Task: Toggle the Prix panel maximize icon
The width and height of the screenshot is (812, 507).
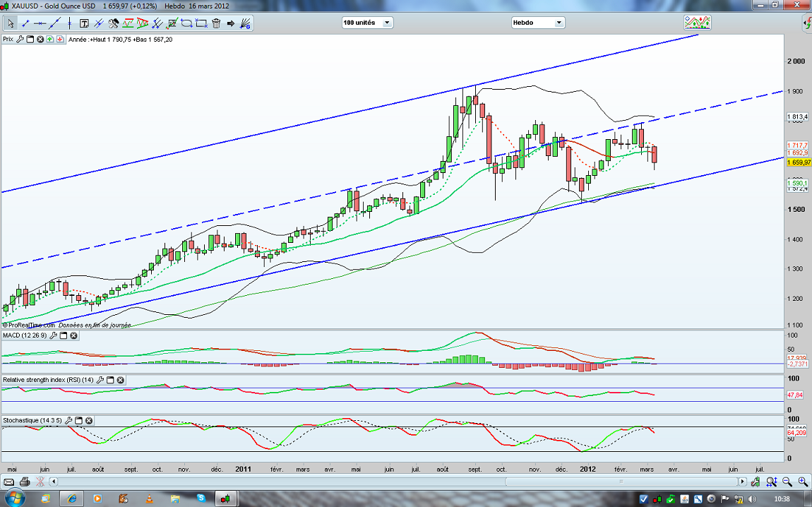Action: [x=30, y=40]
